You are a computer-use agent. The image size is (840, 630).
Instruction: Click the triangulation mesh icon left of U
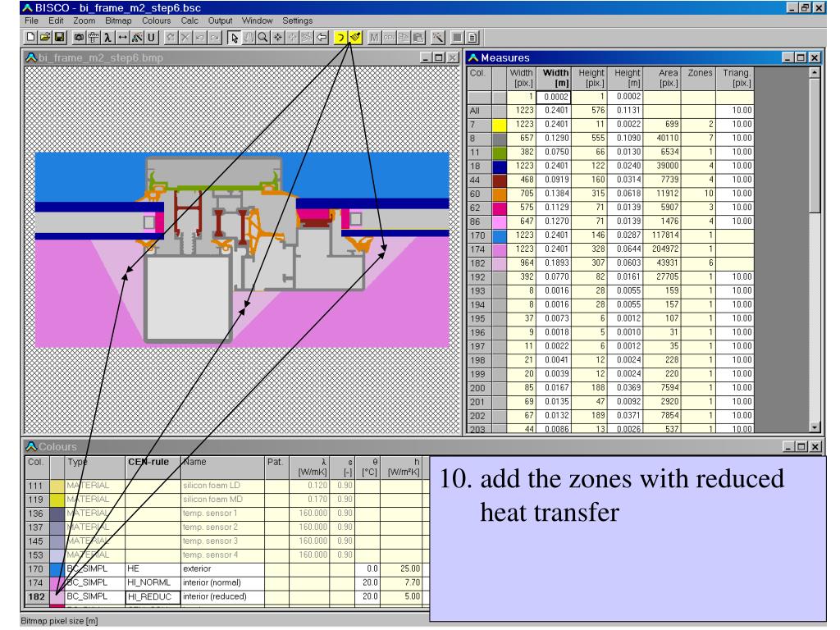tap(137, 38)
